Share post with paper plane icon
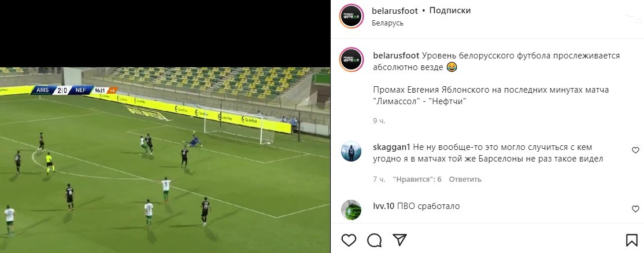Image resolution: width=644 pixels, height=253 pixels. coord(399,240)
